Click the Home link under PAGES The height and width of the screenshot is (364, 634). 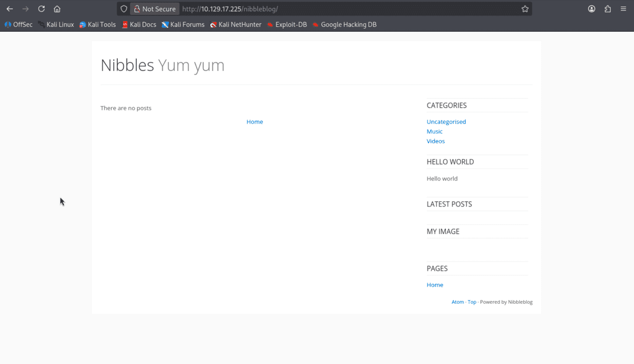tap(435, 285)
